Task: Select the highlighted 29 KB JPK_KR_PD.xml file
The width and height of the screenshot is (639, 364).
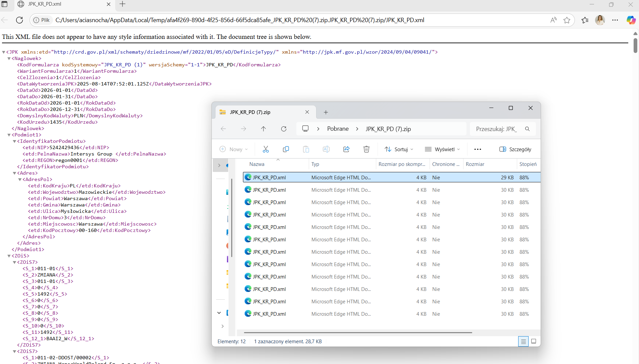Action: [392, 177]
